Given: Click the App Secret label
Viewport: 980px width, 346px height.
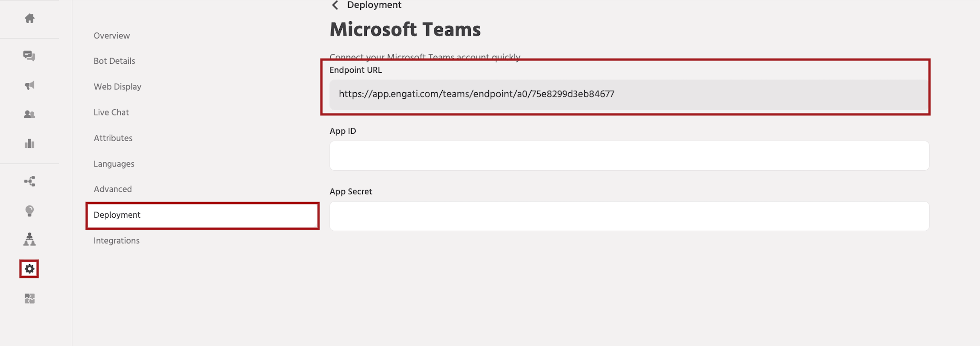Looking at the screenshot, I should 351,191.
